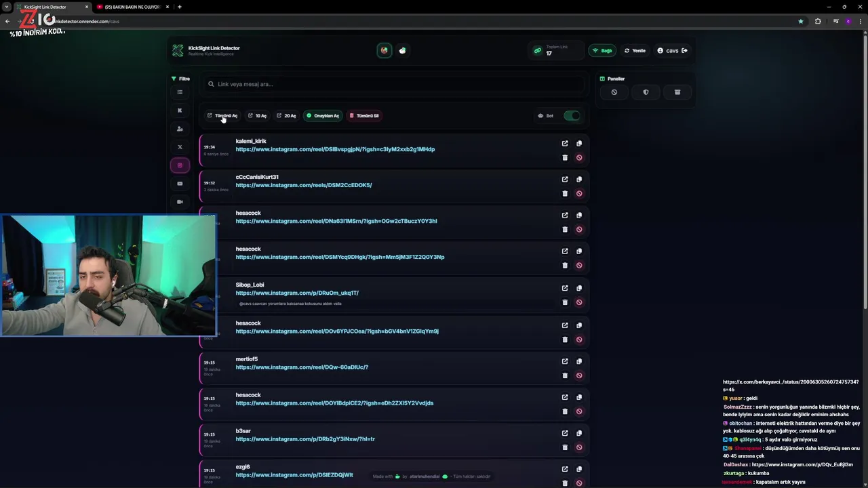Open a new browser tab
Image resolution: width=868 pixels, height=488 pixels.
click(179, 7)
